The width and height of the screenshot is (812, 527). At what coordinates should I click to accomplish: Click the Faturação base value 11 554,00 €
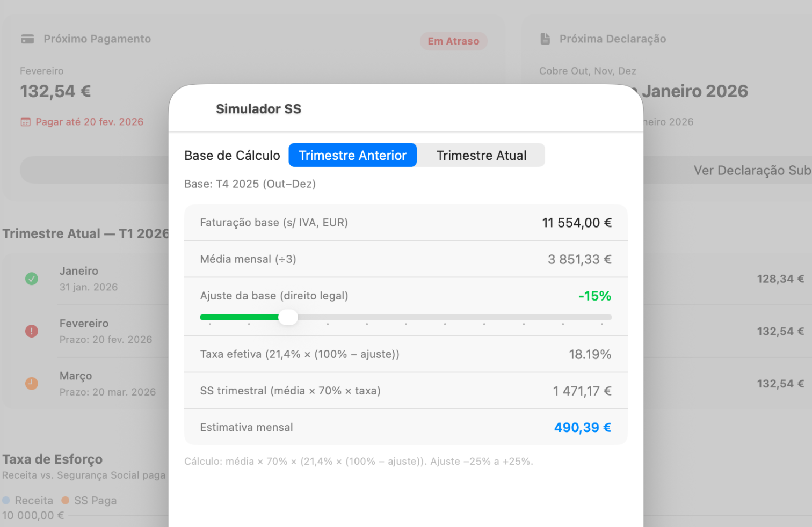pyautogui.click(x=577, y=223)
